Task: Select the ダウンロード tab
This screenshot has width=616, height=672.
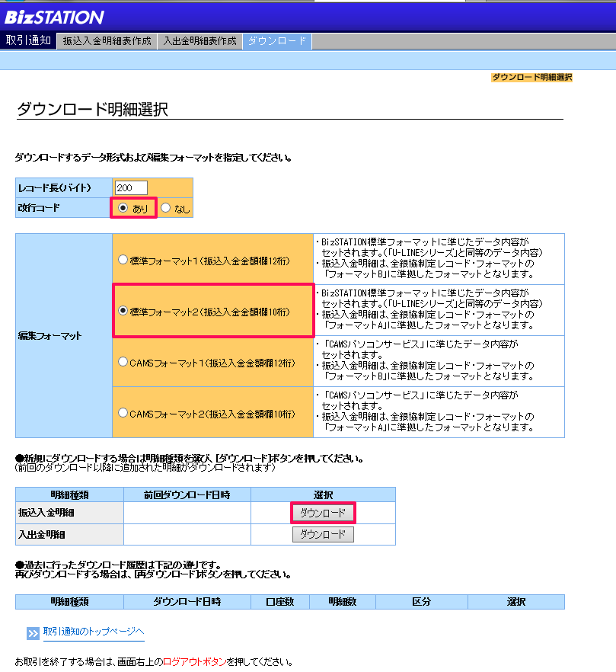Action: click(275, 40)
